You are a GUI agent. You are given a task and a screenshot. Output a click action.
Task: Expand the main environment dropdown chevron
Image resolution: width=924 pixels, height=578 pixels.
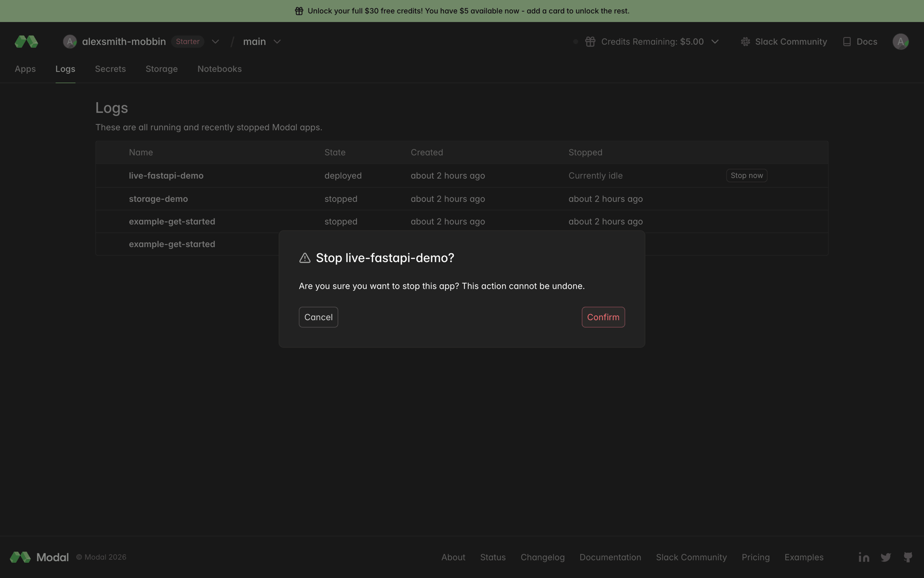point(277,42)
